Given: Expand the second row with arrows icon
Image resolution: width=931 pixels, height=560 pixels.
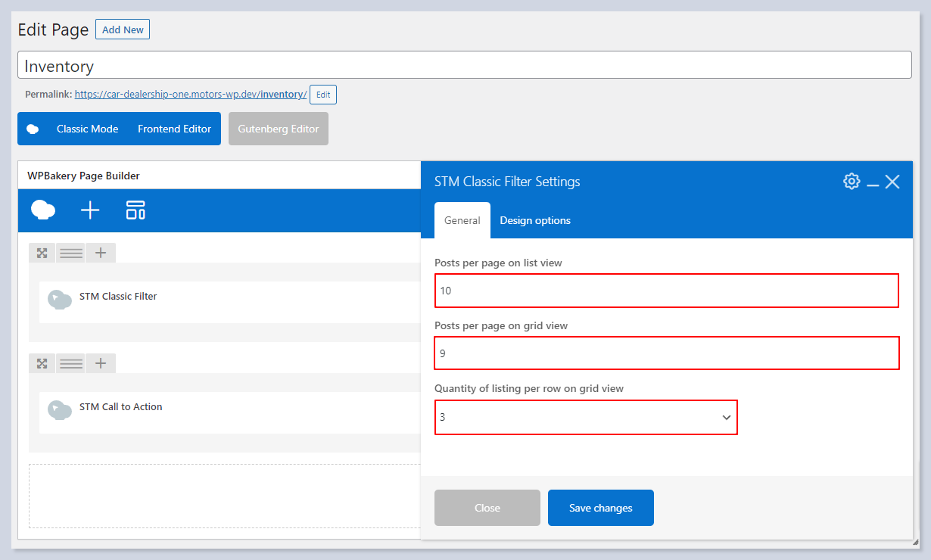Looking at the screenshot, I should pos(42,363).
